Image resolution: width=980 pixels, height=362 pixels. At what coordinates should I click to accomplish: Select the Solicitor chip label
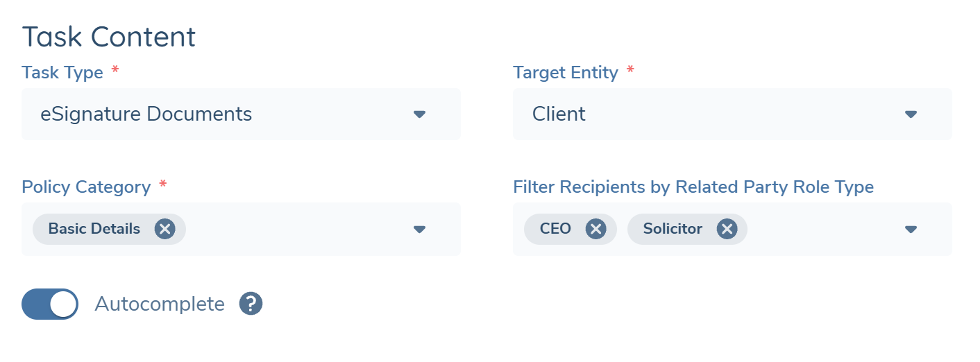(x=673, y=229)
